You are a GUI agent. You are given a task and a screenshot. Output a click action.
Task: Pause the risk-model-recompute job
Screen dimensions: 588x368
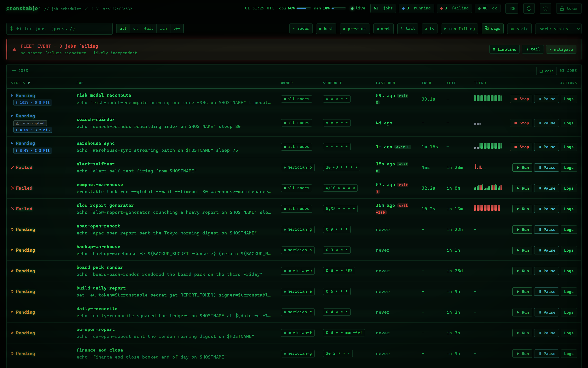click(x=547, y=99)
